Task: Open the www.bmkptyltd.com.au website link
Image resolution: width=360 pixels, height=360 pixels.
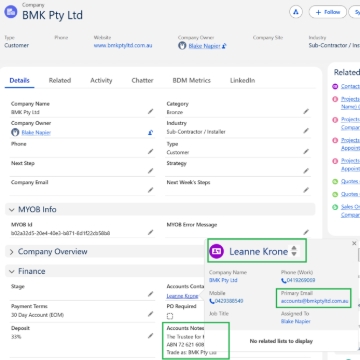Action: (x=123, y=45)
